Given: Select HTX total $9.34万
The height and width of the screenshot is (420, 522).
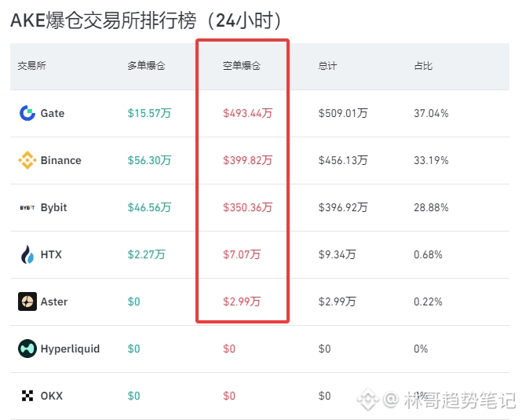Looking at the screenshot, I should coord(338,254).
